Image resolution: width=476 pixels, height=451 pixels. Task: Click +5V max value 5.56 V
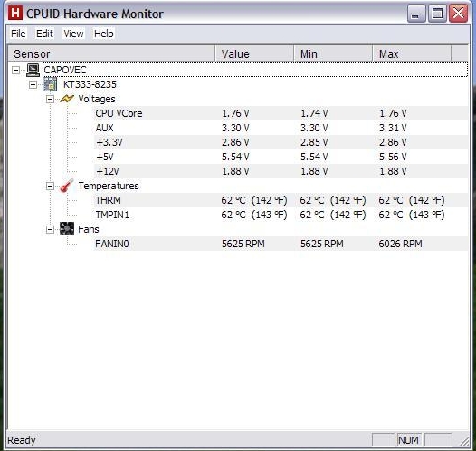[x=393, y=157]
